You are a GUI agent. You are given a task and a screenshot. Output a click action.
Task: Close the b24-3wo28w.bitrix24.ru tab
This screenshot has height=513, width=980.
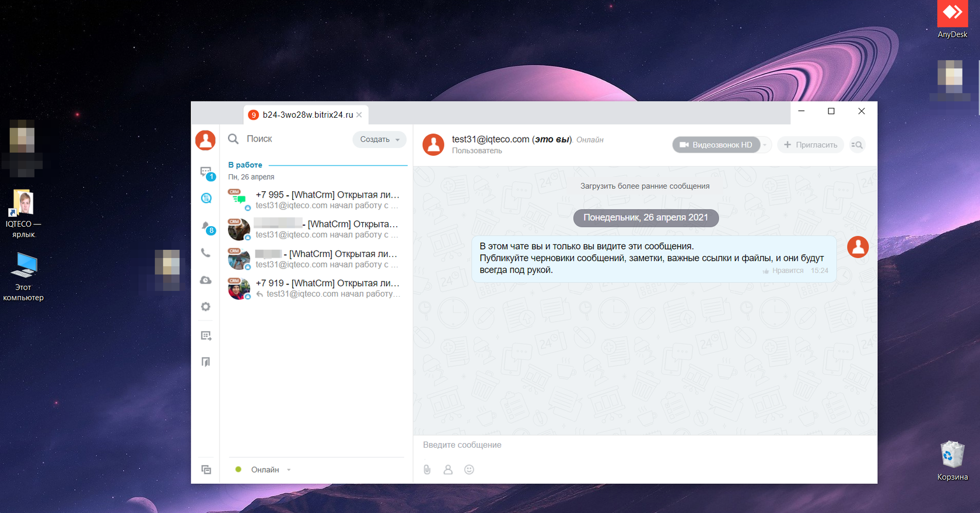coord(359,115)
